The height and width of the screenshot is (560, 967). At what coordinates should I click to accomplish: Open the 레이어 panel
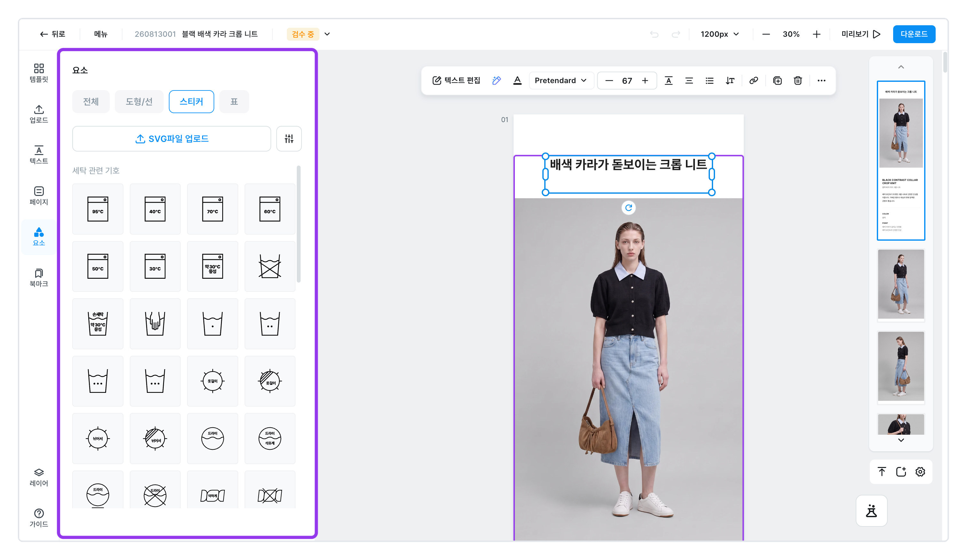click(39, 477)
